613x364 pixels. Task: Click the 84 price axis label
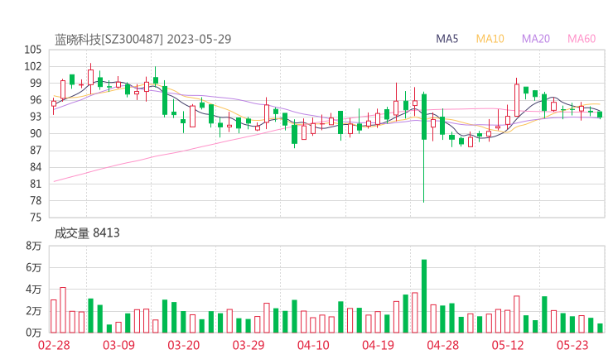click(x=36, y=167)
